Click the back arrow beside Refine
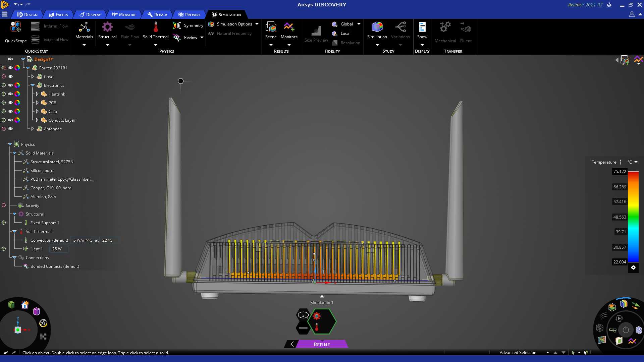Viewport: 644px width, 362px height. pyautogui.click(x=292, y=344)
